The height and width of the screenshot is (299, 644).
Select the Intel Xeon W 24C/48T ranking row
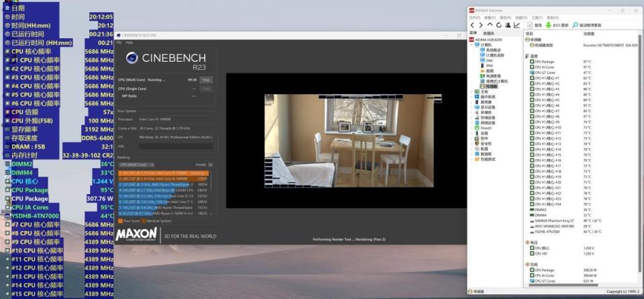click(164, 190)
